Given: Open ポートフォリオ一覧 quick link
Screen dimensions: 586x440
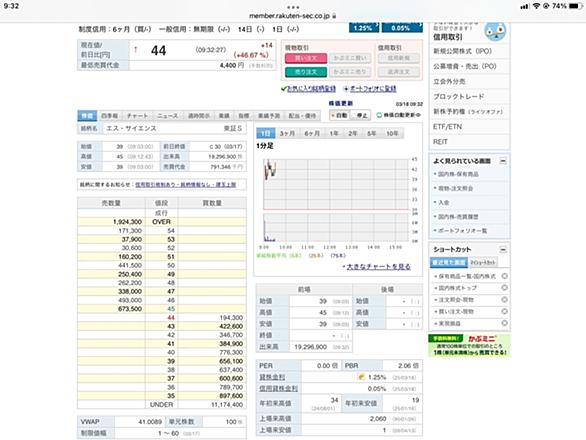Looking at the screenshot, I should 462,231.
